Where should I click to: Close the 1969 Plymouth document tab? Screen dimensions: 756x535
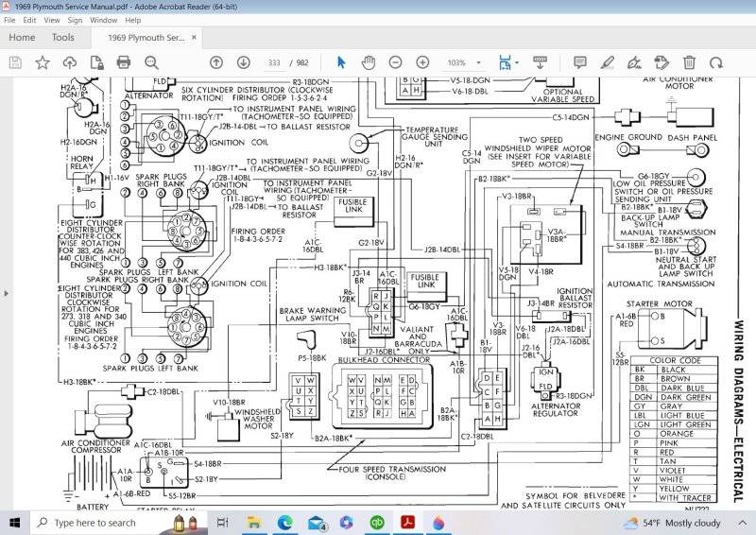pos(194,37)
